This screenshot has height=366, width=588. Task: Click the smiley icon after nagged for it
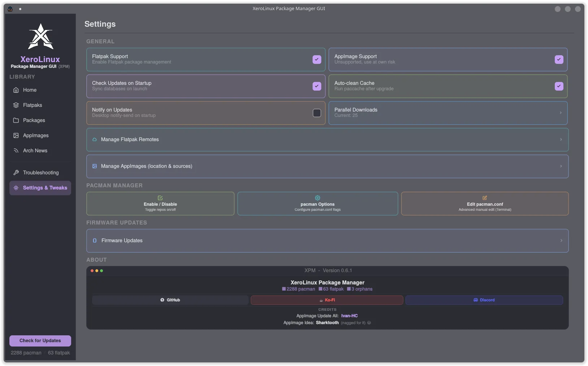coord(369,323)
